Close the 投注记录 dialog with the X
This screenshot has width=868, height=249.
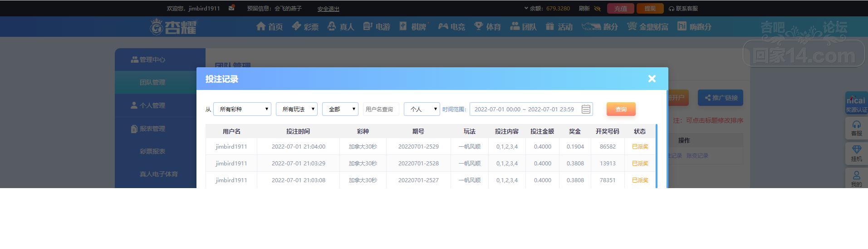[x=652, y=79]
